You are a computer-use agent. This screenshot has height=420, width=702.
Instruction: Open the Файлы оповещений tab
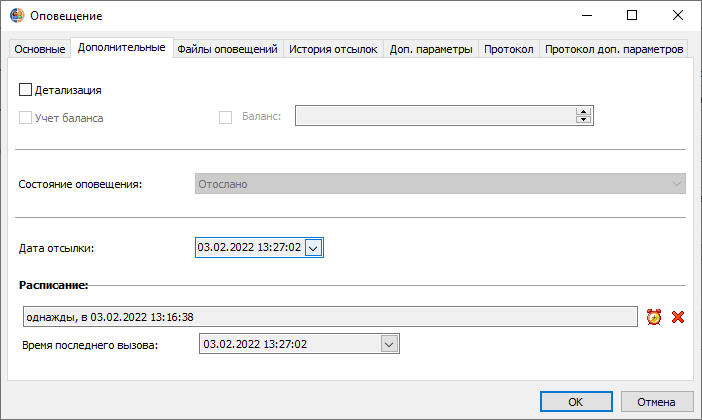point(227,49)
